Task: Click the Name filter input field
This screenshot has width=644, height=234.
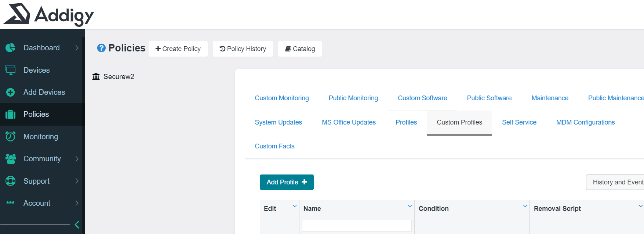Action: [357, 226]
